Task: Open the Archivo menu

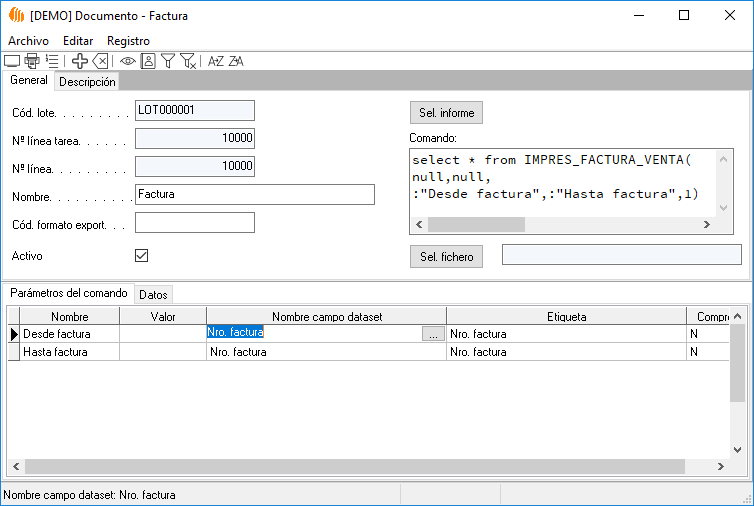Action: pyautogui.click(x=28, y=41)
